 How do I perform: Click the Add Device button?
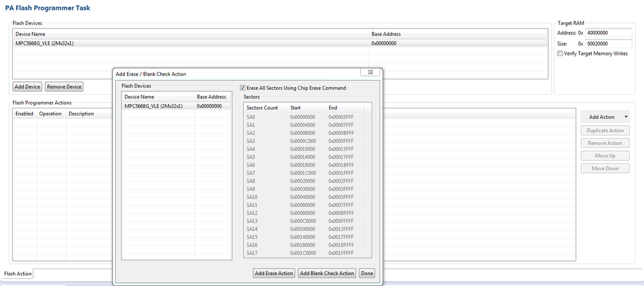[x=27, y=87]
